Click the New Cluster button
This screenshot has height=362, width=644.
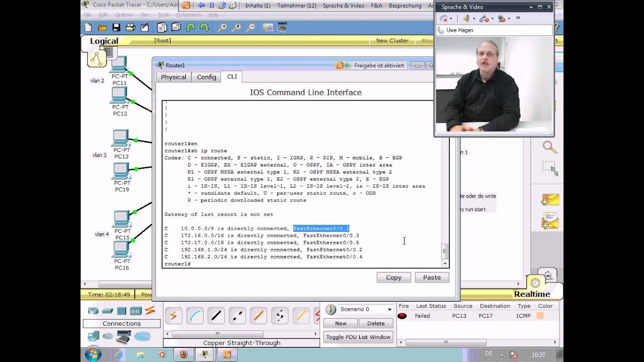392,40
